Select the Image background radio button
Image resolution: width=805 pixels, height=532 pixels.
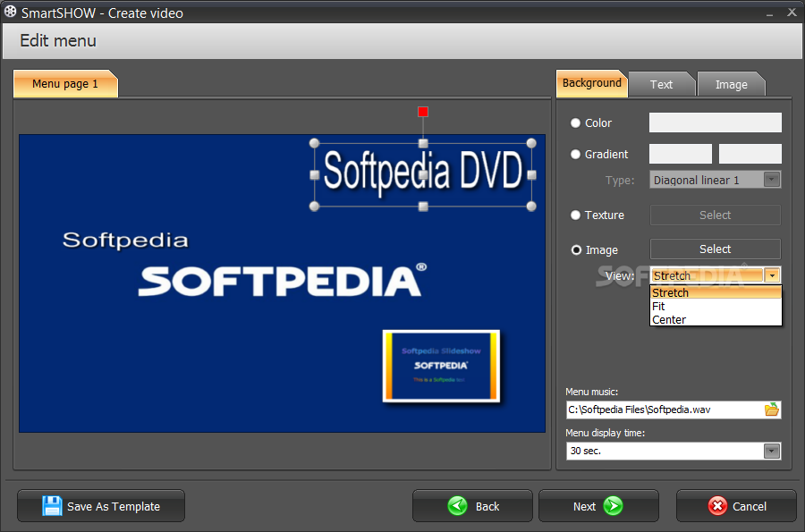tap(576, 249)
